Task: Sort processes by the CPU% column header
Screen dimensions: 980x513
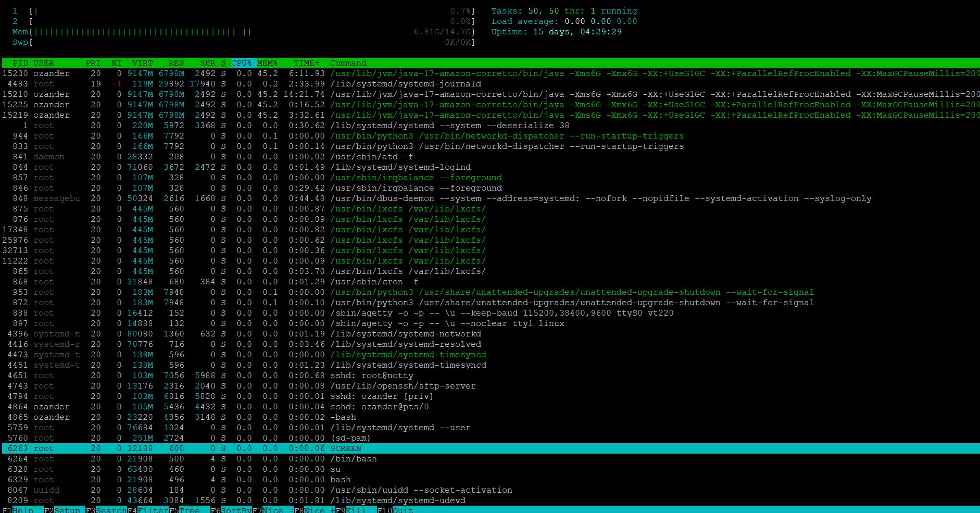Action: (241, 63)
